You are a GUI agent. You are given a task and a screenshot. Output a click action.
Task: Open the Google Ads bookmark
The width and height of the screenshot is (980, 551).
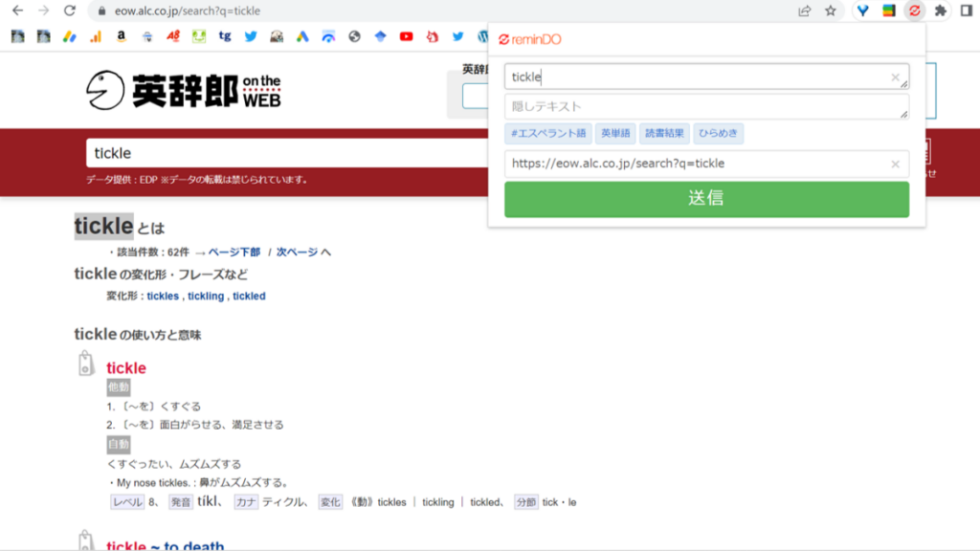tap(302, 37)
